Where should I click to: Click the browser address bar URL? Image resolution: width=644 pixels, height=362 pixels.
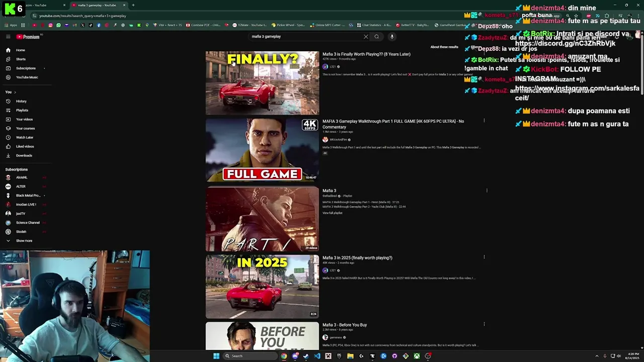click(83, 16)
